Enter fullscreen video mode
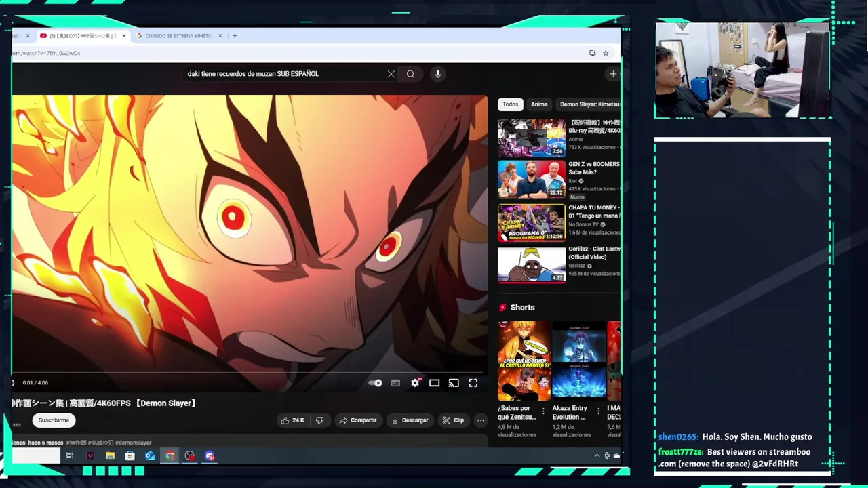 (x=473, y=383)
